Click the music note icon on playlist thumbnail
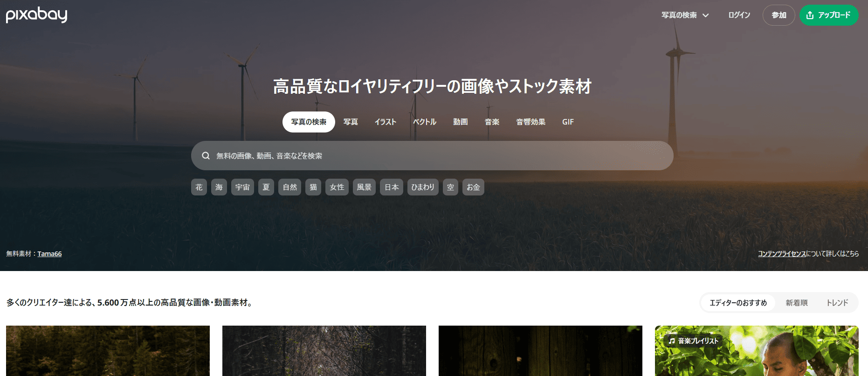The width and height of the screenshot is (868, 376). 672,341
